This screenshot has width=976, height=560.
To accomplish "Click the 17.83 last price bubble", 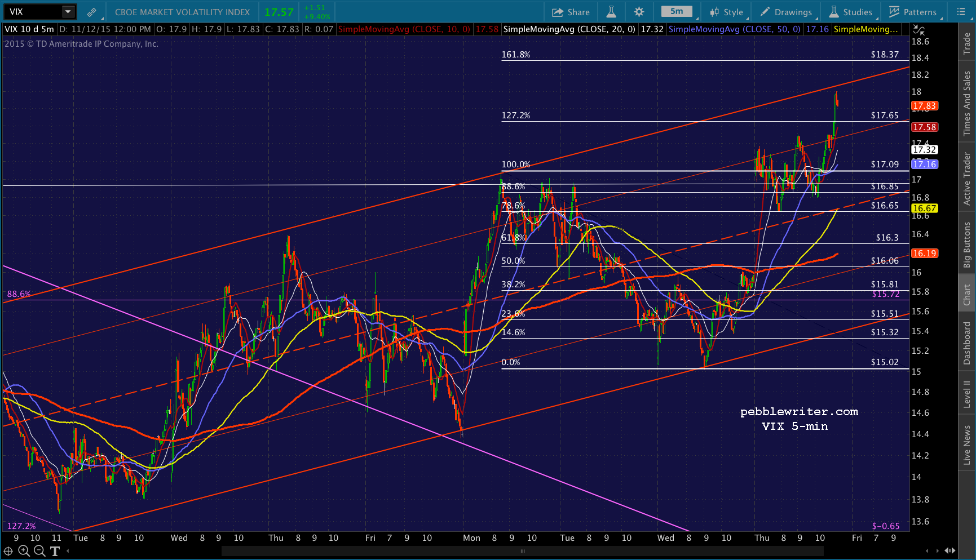I will coord(924,106).
